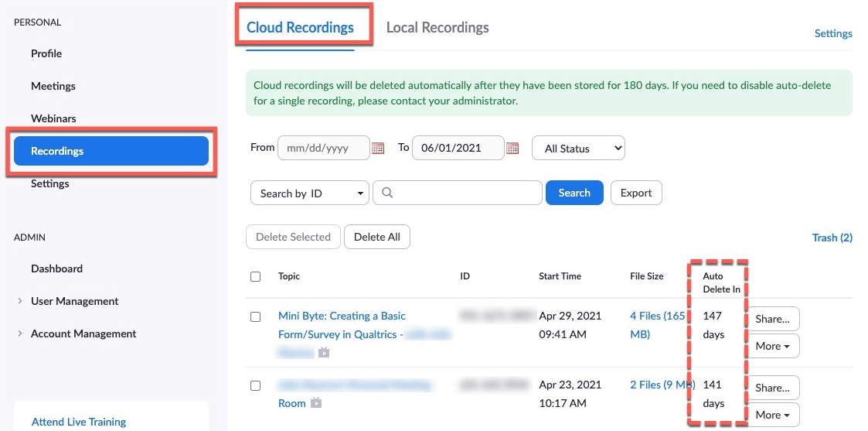Click video icon beside Room recording
Viewport: 868px width, 431px height.
point(316,402)
